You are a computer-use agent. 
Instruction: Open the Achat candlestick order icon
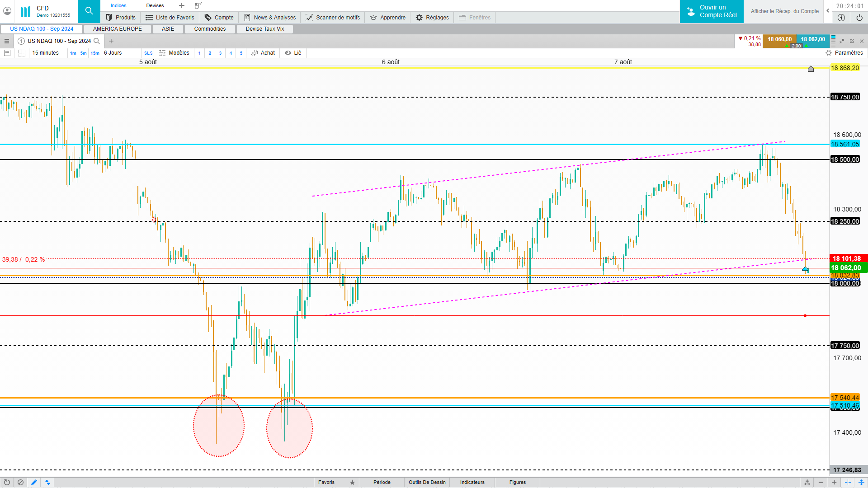point(255,53)
